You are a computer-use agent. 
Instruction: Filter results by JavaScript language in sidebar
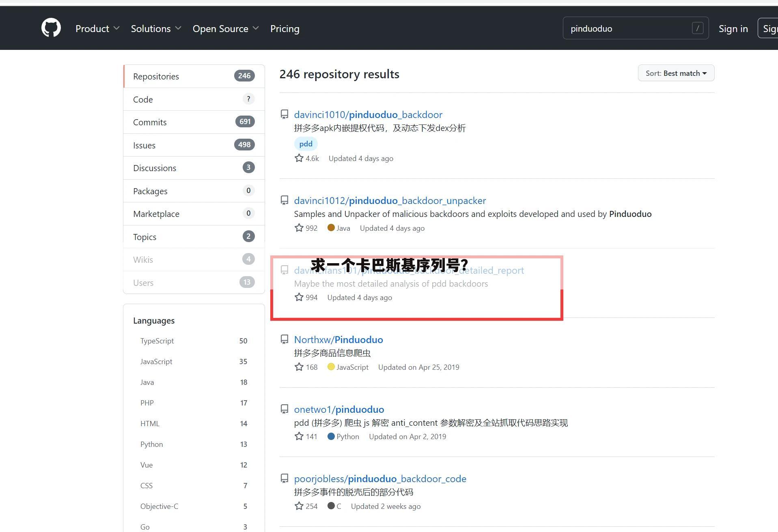[x=194, y=362]
